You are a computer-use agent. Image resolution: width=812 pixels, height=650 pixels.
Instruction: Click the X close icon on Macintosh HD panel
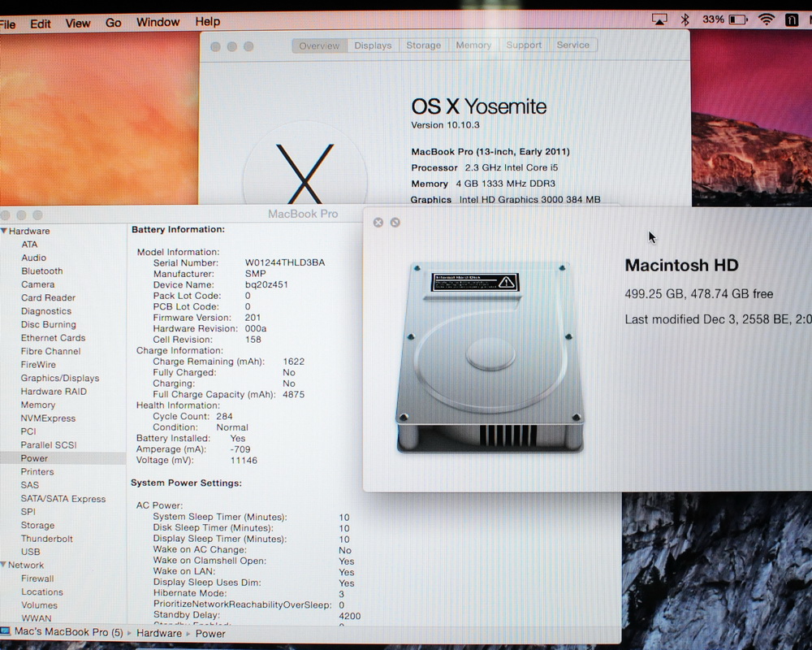(378, 223)
